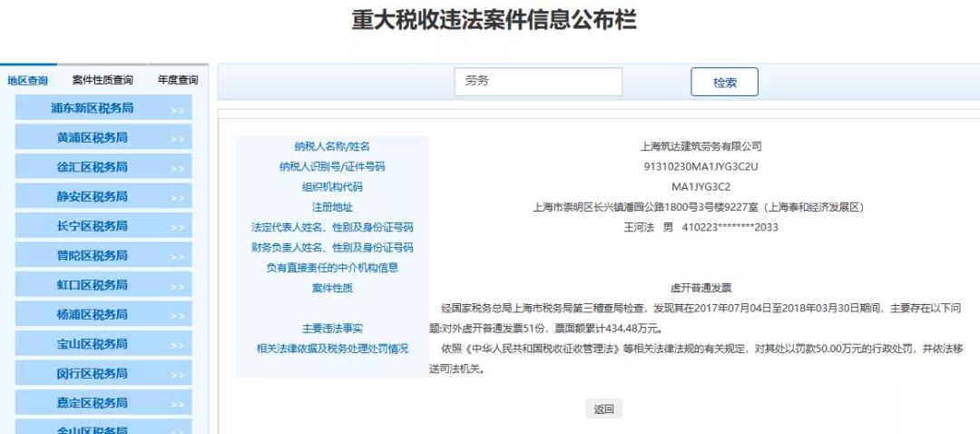Expand the 嘉定区税务局 entry

tap(177, 405)
